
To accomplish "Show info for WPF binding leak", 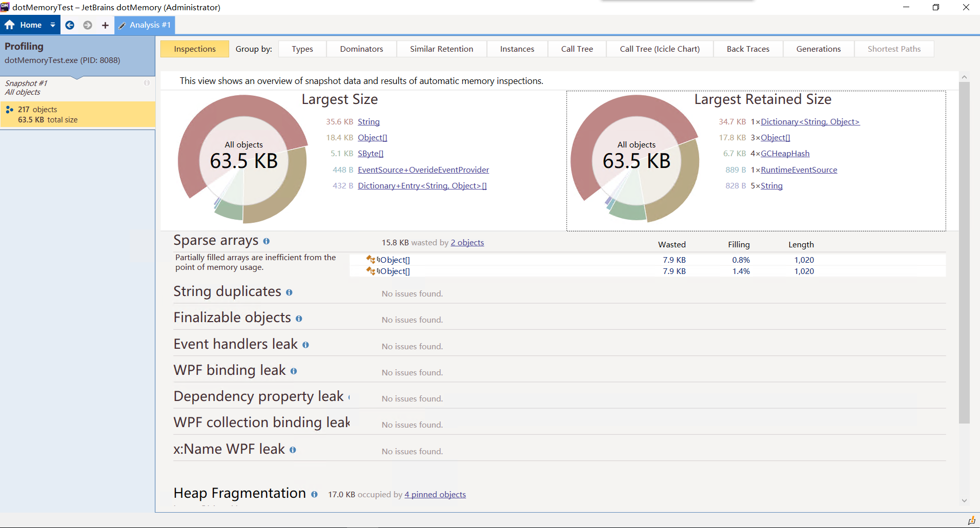I will pos(294,371).
